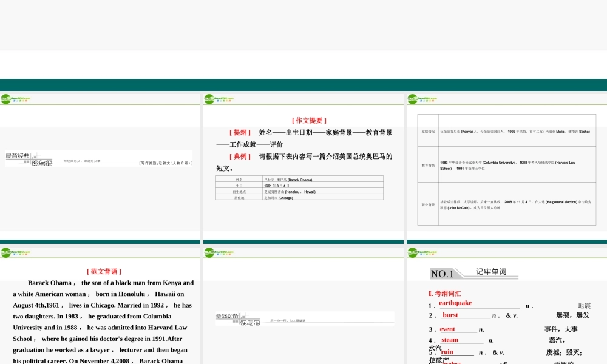The image size is (607, 364).
Task: Click the answer word ruin
Action: pos(447,352)
